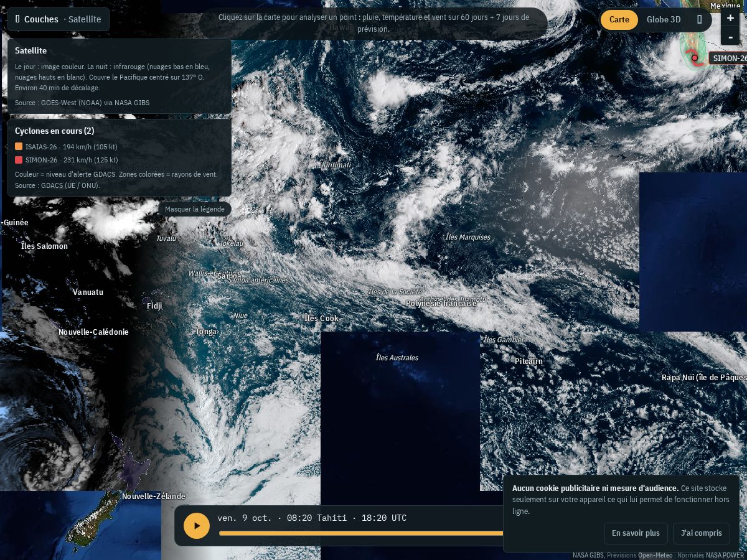Open the NASA POWER attribution link
This screenshot has width=747, height=560.
coord(725,555)
